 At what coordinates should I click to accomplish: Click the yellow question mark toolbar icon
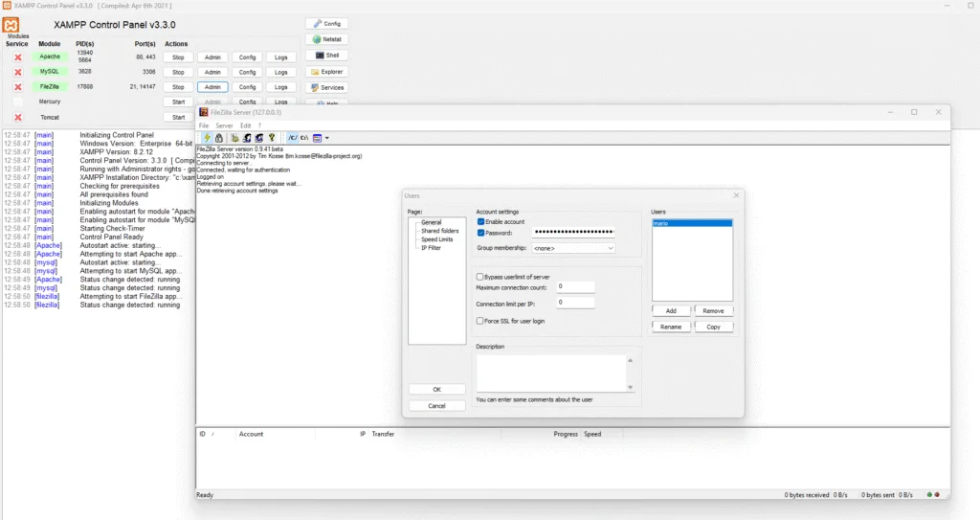(272, 138)
